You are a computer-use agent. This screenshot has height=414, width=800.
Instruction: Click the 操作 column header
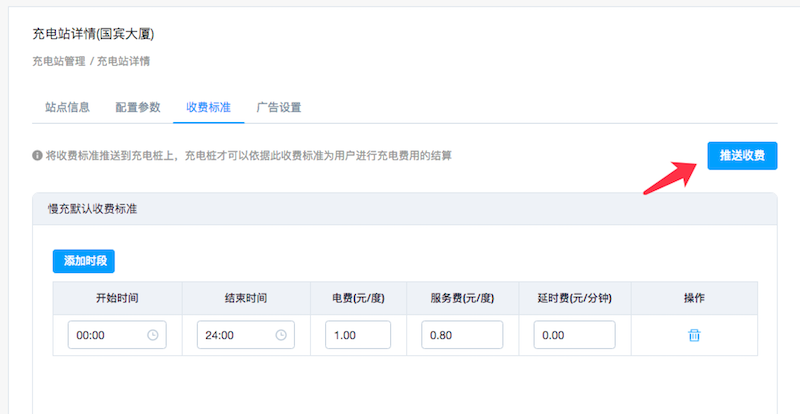pos(694,298)
